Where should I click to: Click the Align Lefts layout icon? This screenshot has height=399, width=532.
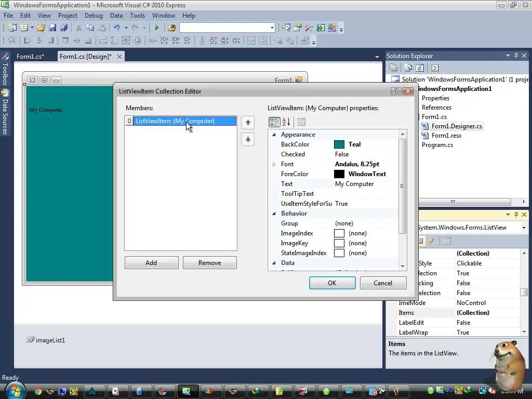[28, 41]
